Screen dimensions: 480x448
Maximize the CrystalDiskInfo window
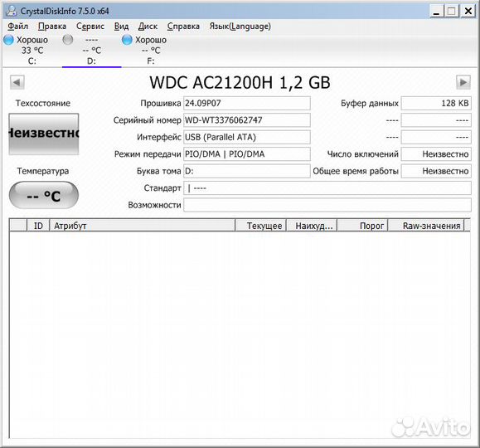coord(452,12)
